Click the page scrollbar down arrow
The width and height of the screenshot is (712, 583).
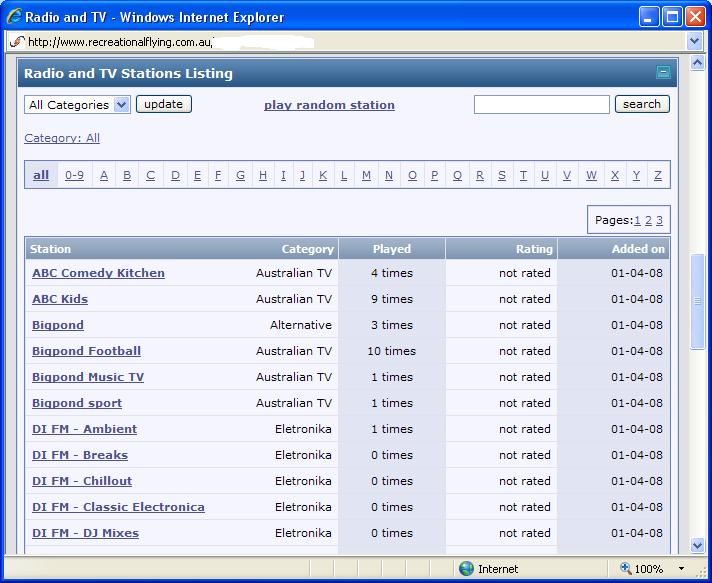coord(697,545)
